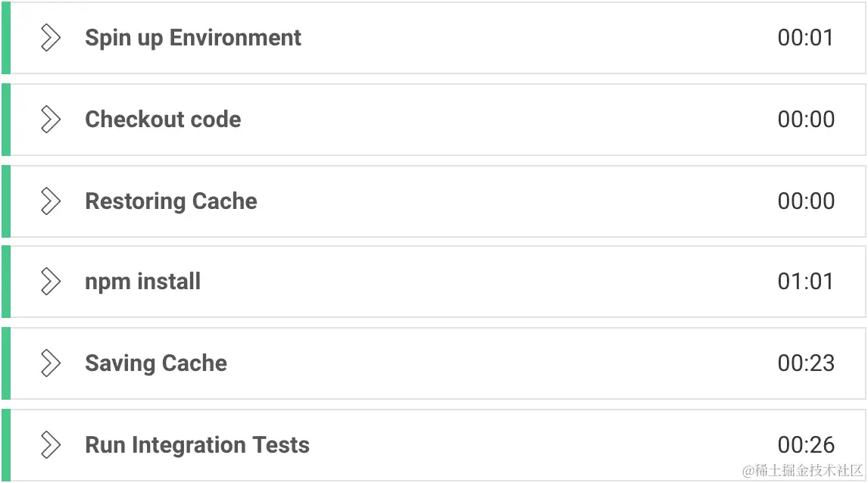Select the Checkout code step title
Viewport: 868px width, 483px height.
(163, 120)
